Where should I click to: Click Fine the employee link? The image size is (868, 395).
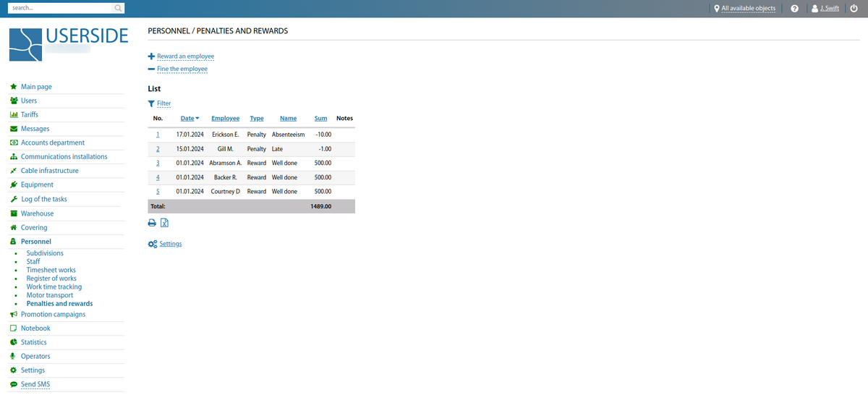[182, 69]
